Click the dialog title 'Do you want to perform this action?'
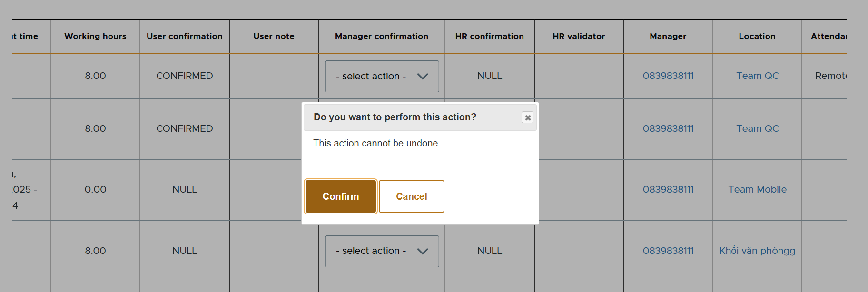Screen dimensions: 868x292 coord(395,117)
